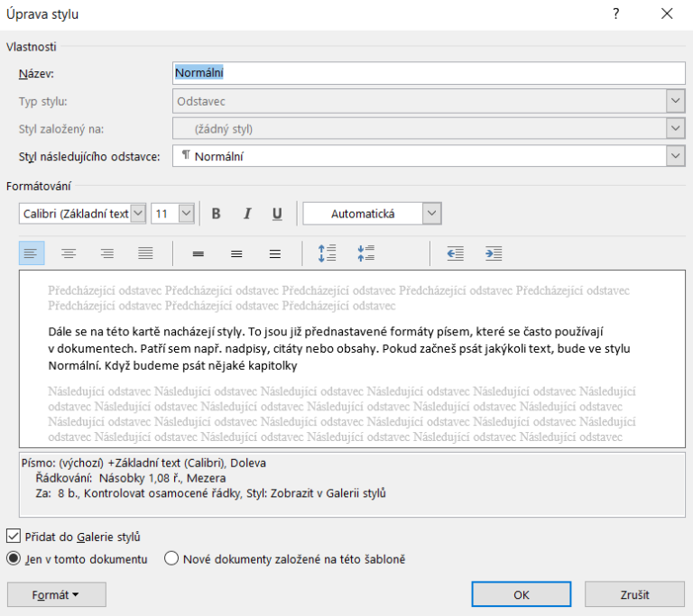Click the Název style name field
The height and width of the screenshot is (616, 693).
[428, 73]
